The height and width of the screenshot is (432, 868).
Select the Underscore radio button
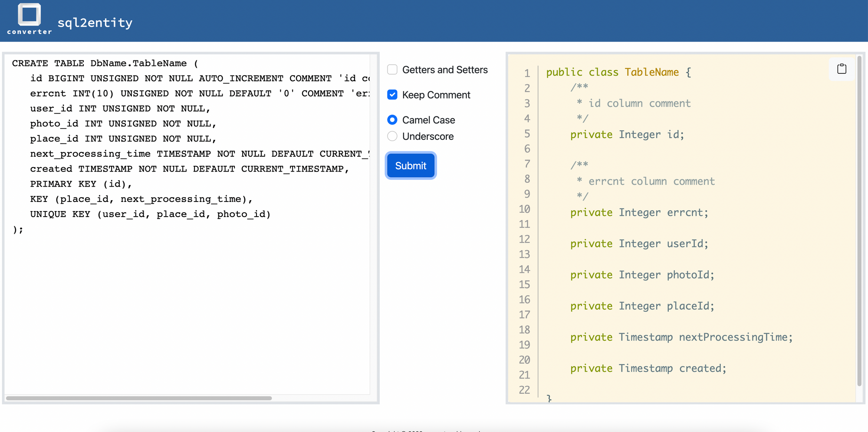pos(392,136)
